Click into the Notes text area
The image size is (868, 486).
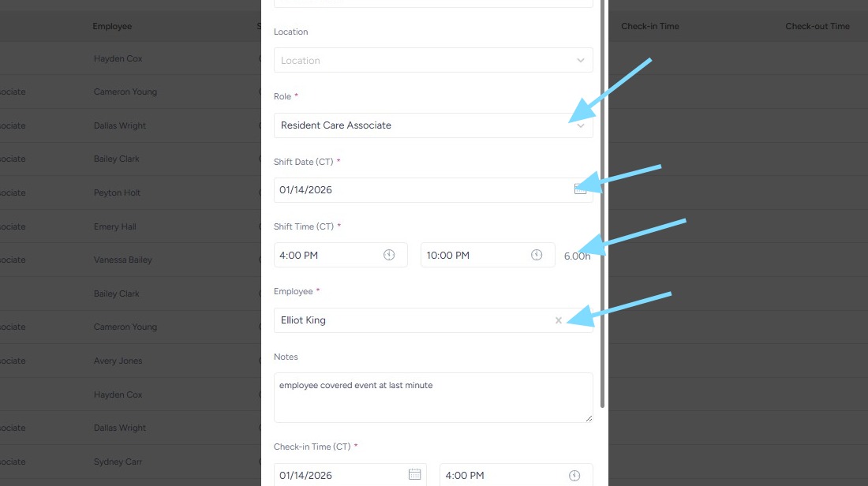click(x=432, y=397)
